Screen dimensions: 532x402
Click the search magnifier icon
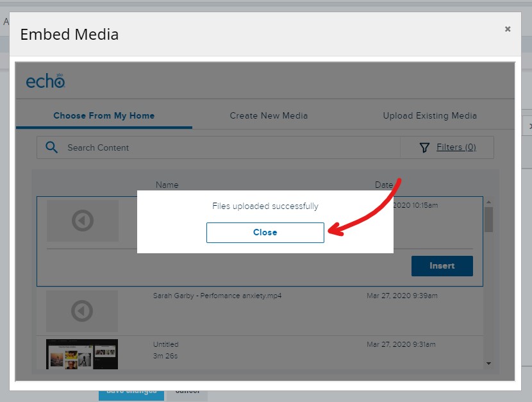[x=51, y=147]
